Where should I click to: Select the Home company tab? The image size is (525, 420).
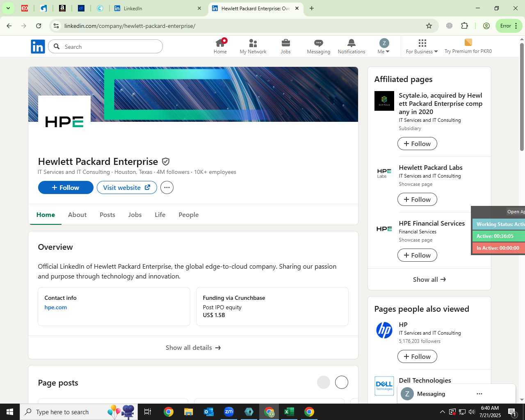point(46,215)
